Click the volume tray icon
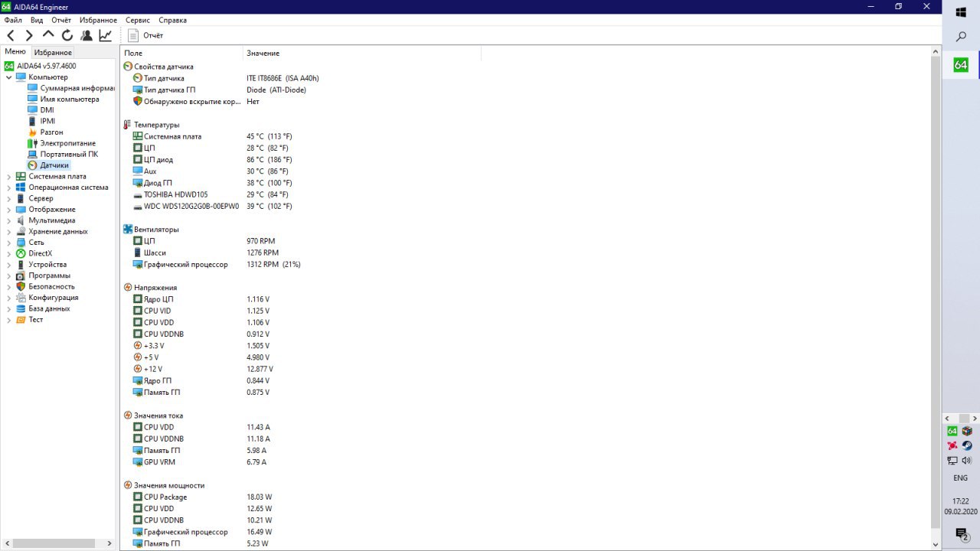 pyautogui.click(x=967, y=460)
